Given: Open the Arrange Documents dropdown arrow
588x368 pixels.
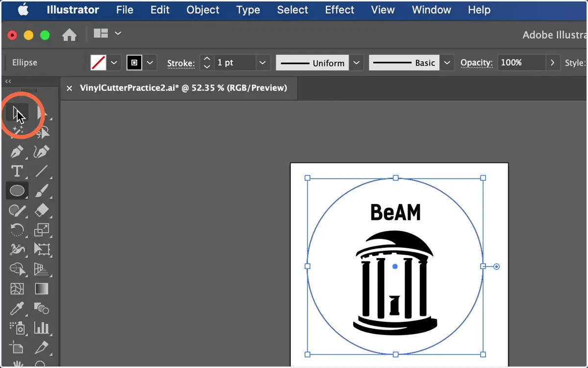Looking at the screenshot, I should (118, 33).
